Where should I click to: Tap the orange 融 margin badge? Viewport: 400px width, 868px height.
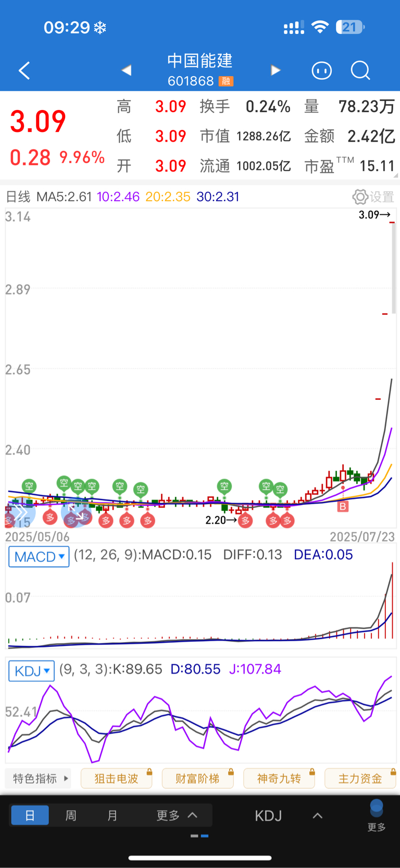(226, 81)
